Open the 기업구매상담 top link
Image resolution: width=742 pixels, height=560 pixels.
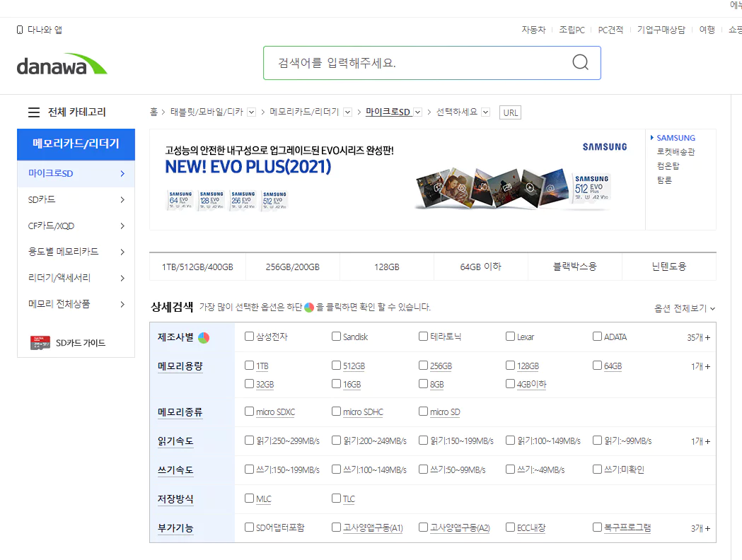pos(661,30)
